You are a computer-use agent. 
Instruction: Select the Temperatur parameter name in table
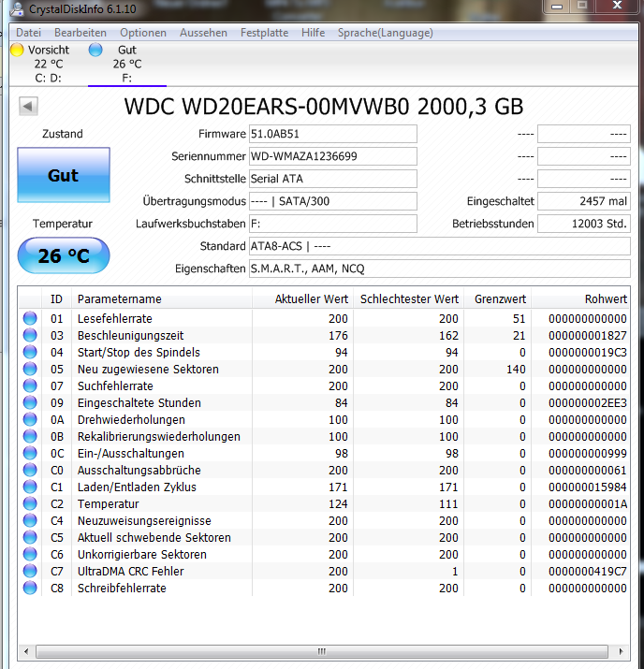tap(109, 504)
